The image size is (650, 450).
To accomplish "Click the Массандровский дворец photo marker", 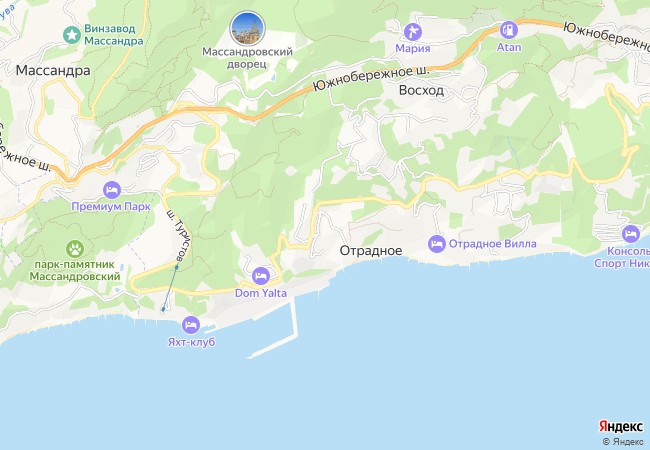I will click(247, 29).
